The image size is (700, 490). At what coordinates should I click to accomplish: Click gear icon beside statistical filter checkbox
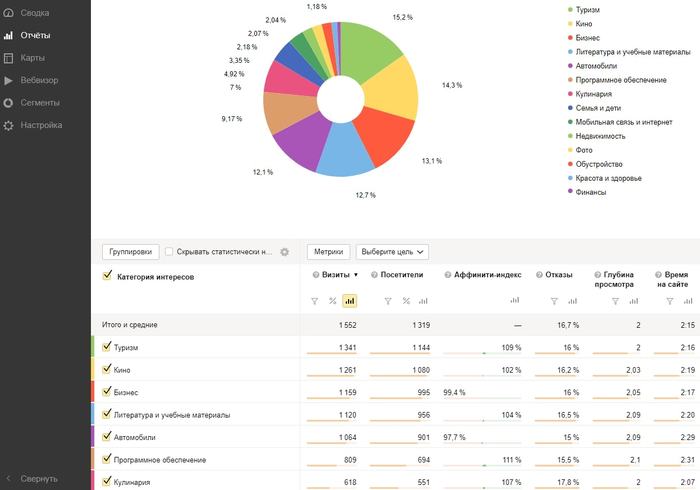[x=284, y=252]
